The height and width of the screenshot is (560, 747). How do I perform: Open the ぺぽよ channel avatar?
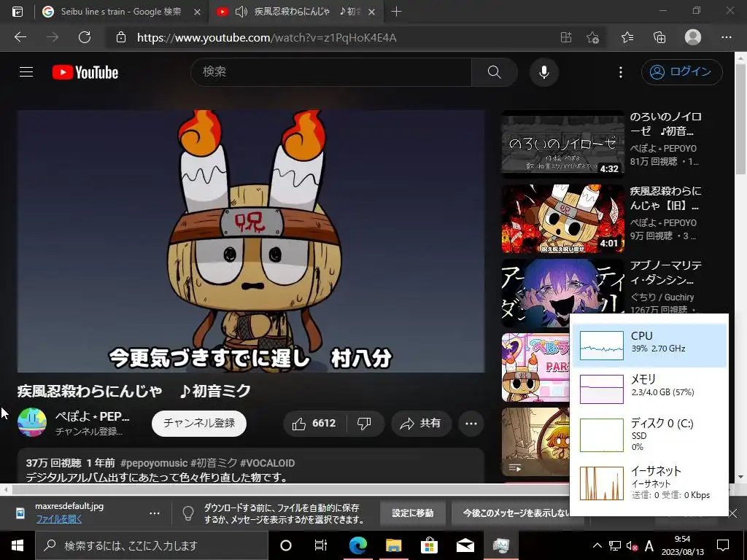pos(32,422)
